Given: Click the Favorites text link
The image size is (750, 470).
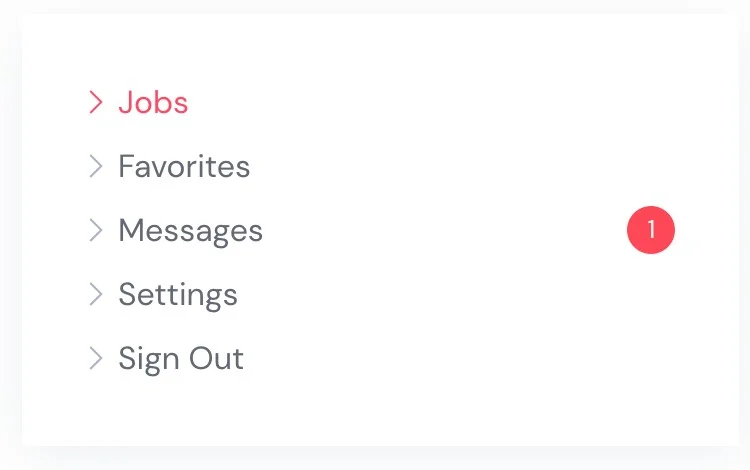Looking at the screenshot, I should [184, 166].
